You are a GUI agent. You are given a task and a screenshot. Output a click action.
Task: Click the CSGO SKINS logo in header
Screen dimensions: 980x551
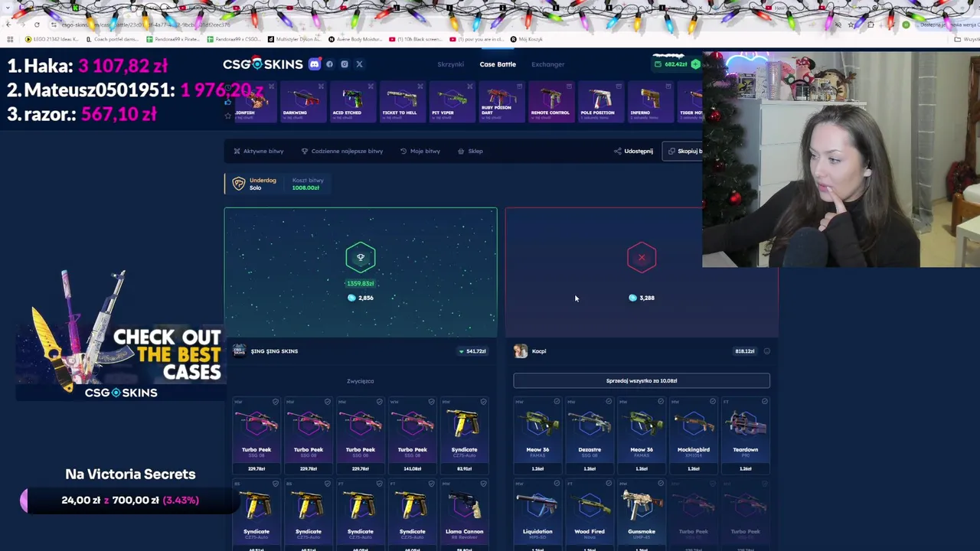263,64
